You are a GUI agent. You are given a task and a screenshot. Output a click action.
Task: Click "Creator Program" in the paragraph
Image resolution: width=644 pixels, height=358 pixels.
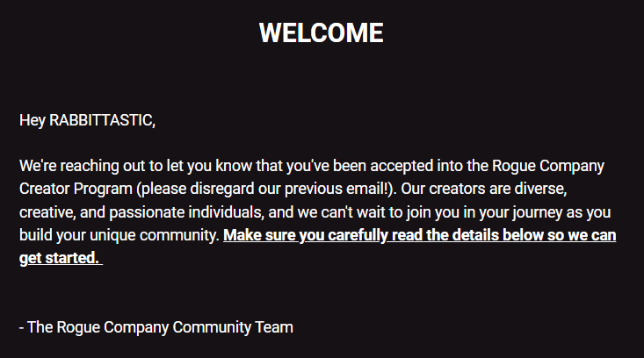[76, 189]
